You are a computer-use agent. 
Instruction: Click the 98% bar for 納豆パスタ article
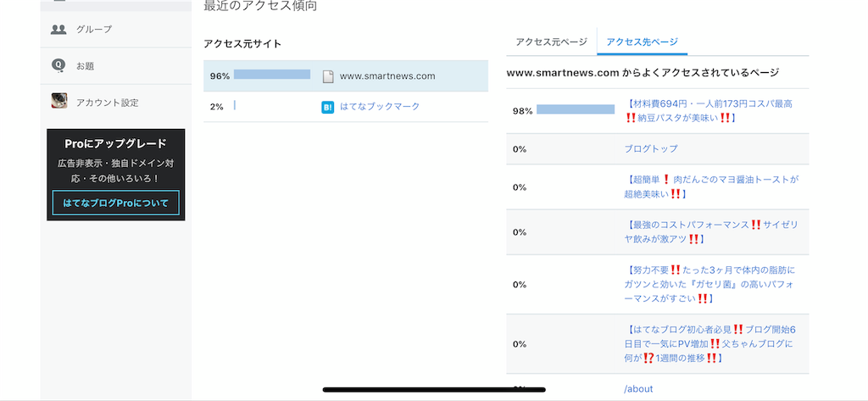click(576, 109)
